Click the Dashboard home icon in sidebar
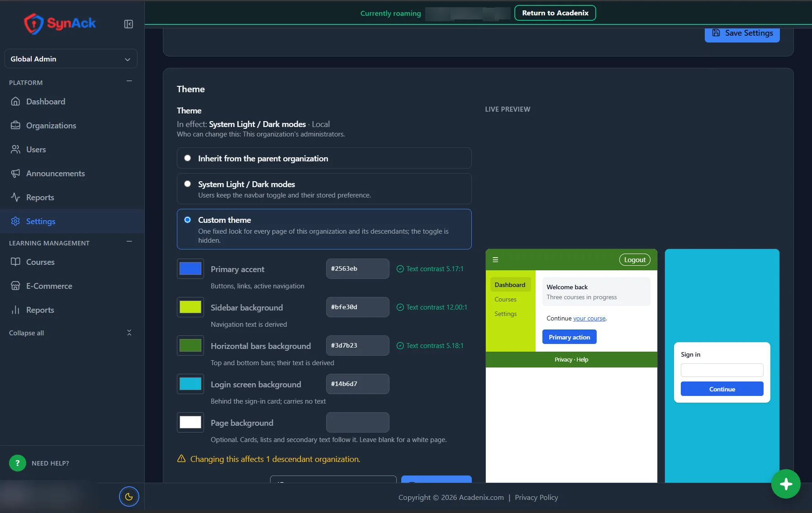 15,101
